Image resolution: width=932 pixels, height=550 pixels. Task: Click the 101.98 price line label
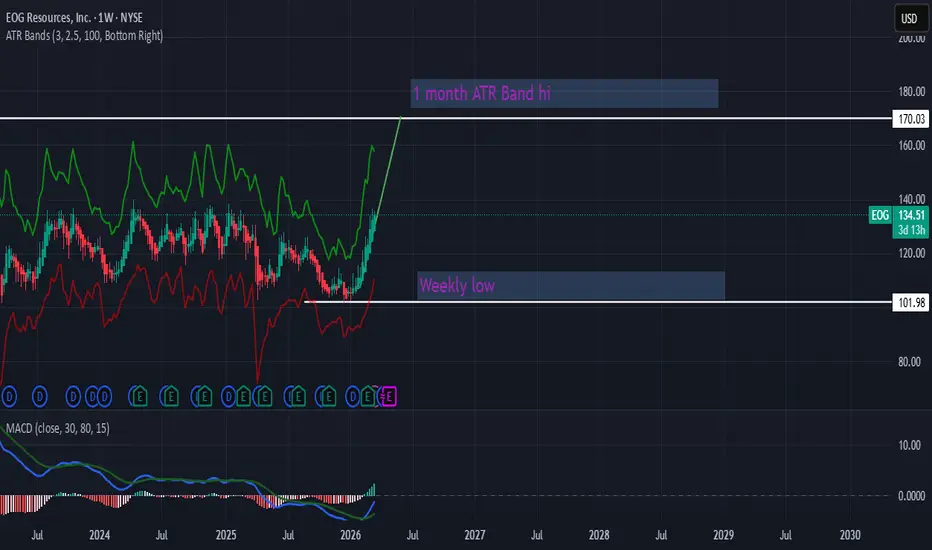coord(911,303)
